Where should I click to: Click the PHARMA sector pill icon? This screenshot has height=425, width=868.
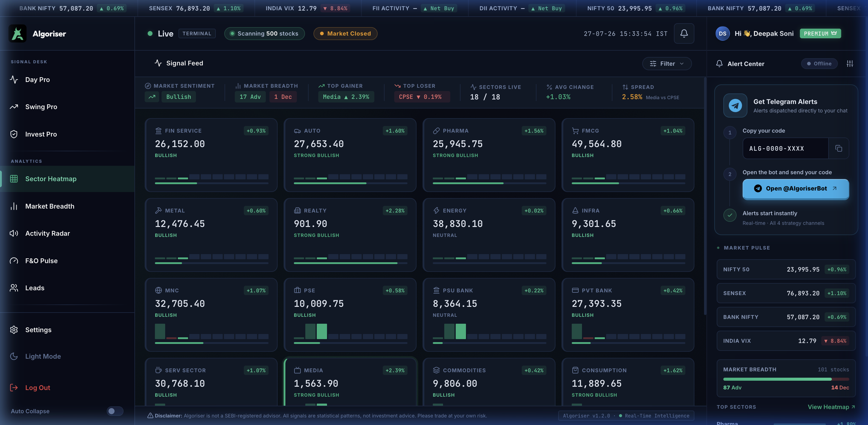pyautogui.click(x=436, y=131)
